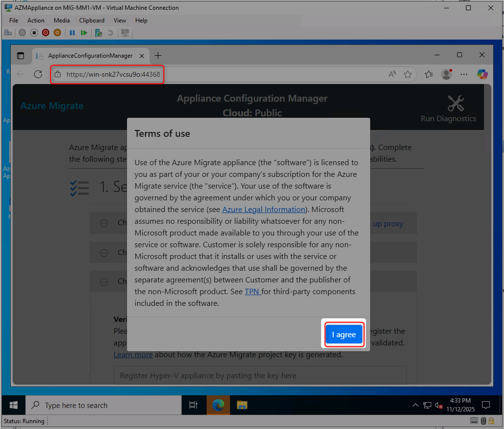Turn off the VM with stop icon

point(34,33)
